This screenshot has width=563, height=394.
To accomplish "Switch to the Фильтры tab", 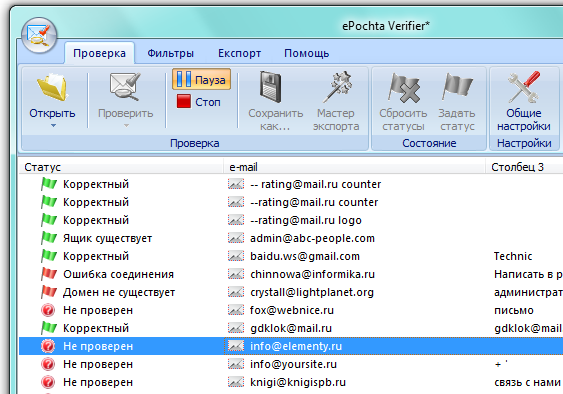I will (x=171, y=53).
